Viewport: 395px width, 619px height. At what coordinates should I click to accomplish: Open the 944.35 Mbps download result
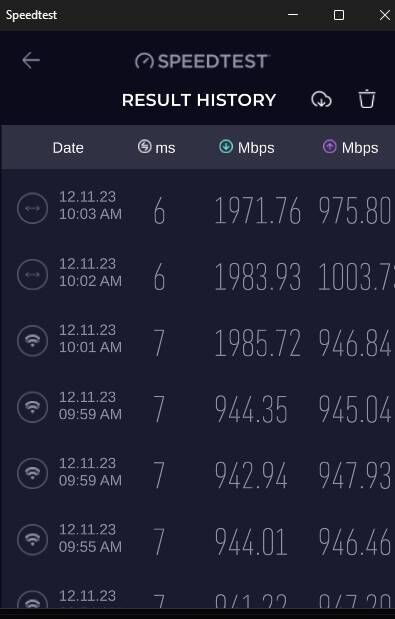click(198, 408)
